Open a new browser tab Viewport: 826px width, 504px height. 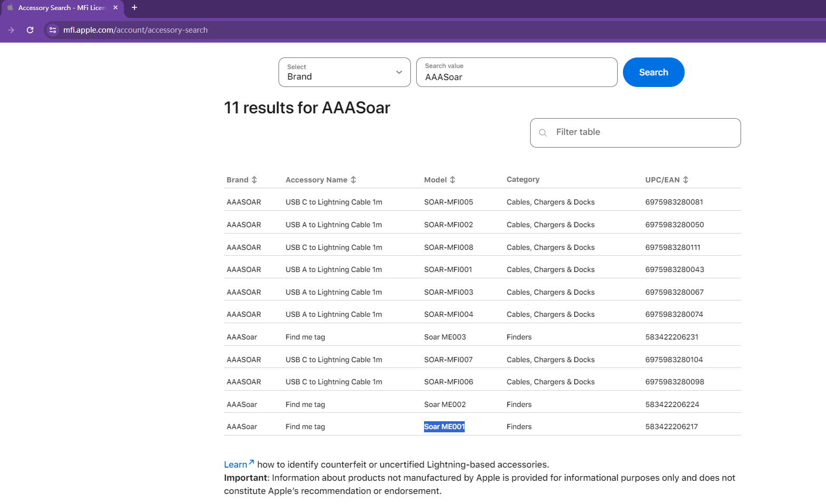[x=135, y=7]
